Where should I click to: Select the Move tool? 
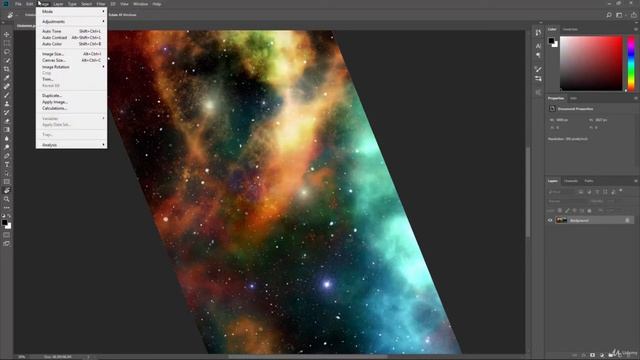7,35
